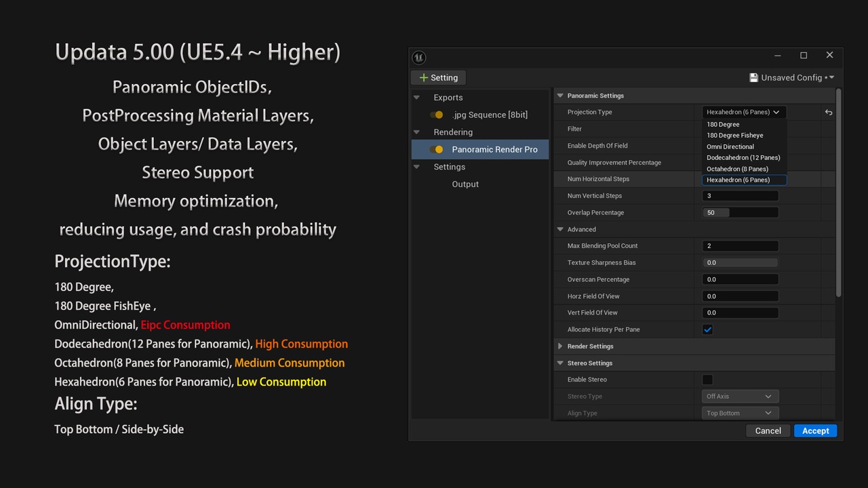Toggle the .jpg Sequence [8bit] export switch
The image size is (868, 488).
437,115
